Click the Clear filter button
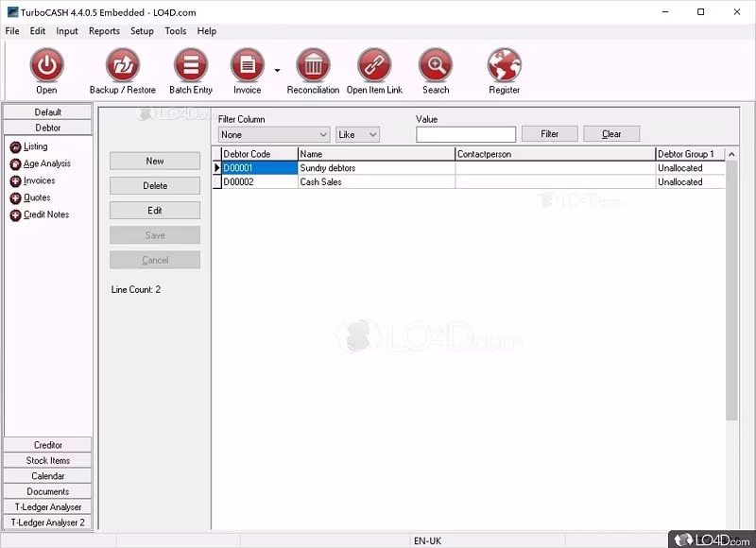756x548 pixels. pos(611,134)
